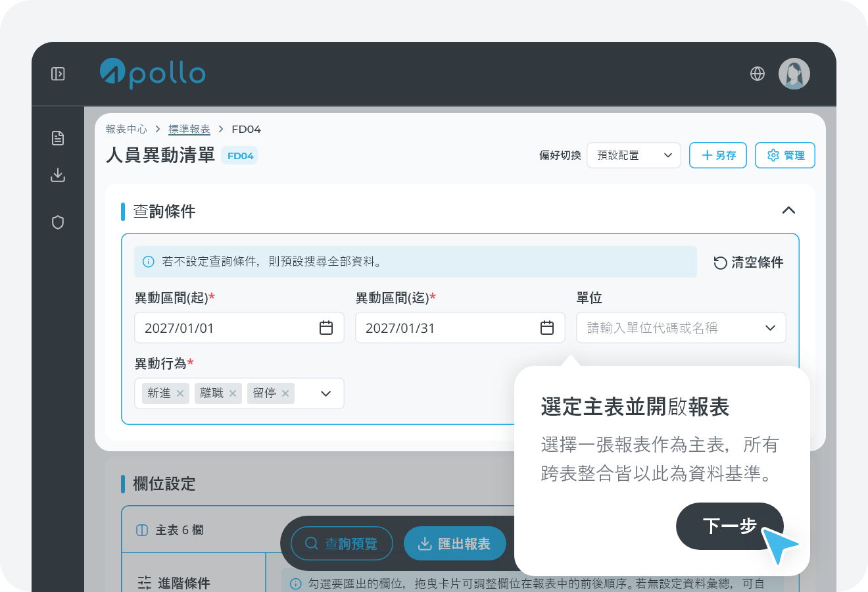
Task: Click 清空條件 to reset filters
Action: pyautogui.click(x=748, y=262)
